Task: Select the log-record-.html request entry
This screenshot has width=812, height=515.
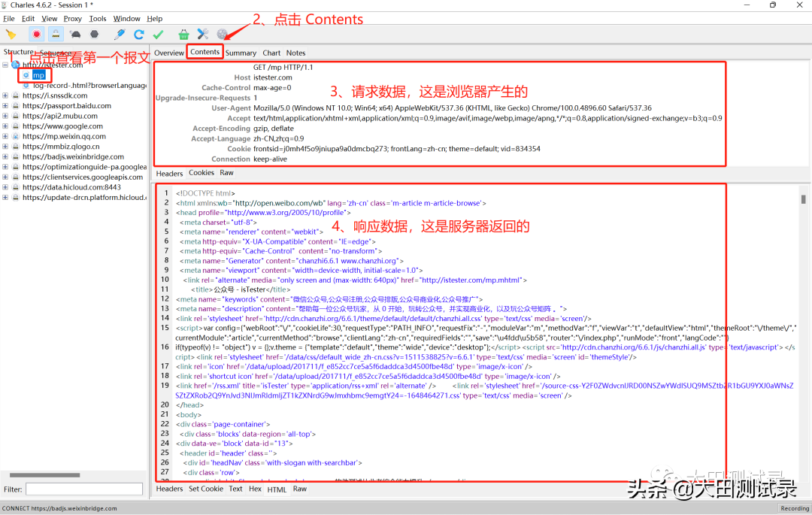Action: tap(89, 86)
